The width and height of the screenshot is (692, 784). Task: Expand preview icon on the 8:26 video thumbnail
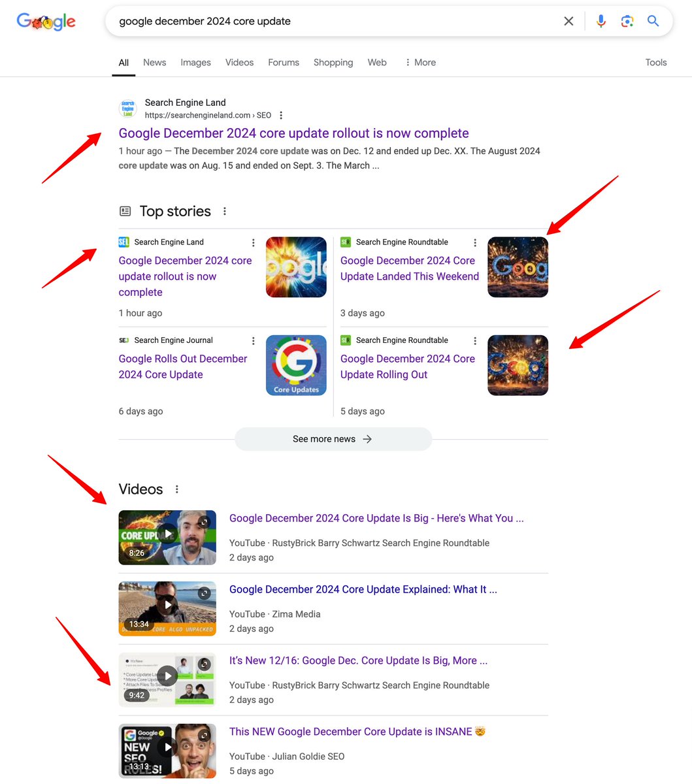tap(205, 522)
